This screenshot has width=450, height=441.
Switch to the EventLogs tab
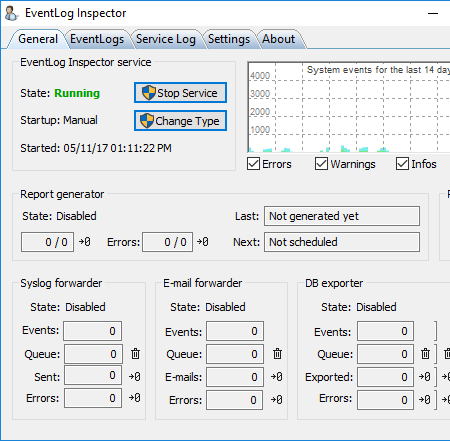click(97, 39)
